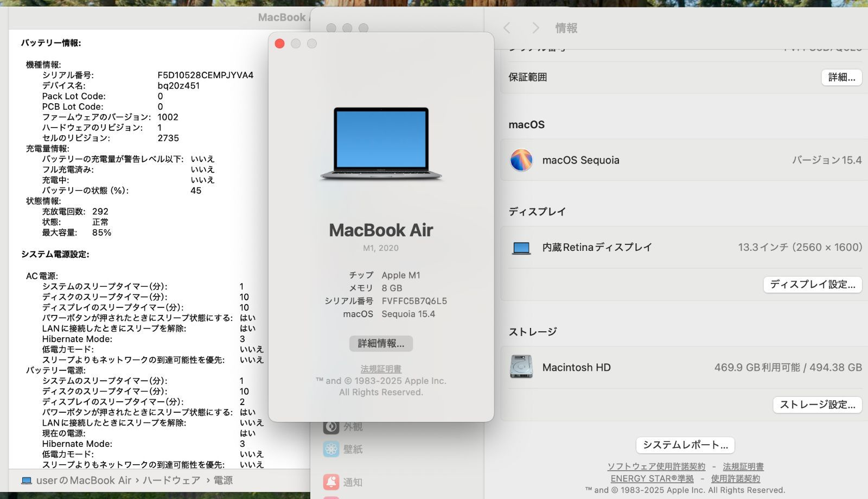Click the 情報 window title
The width and height of the screenshot is (868, 499).
(x=566, y=28)
